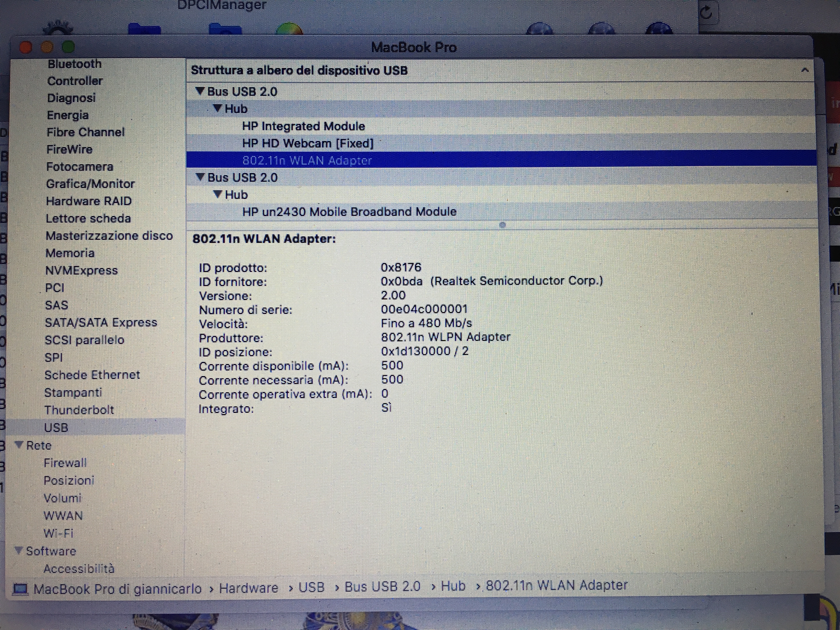Click the yellow minimize window button
The image size is (840, 630).
tap(47, 47)
